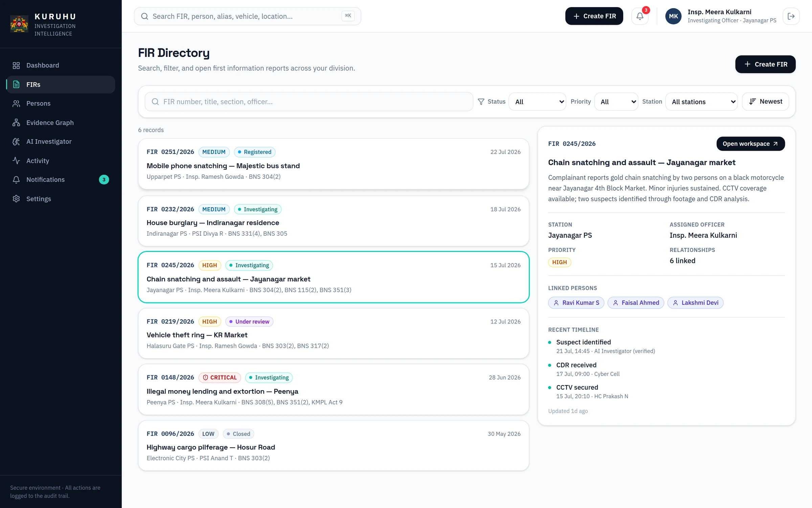This screenshot has height=508, width=812.
Task: Open linked person Faisal Ahmed
Action: click(636, 303)
